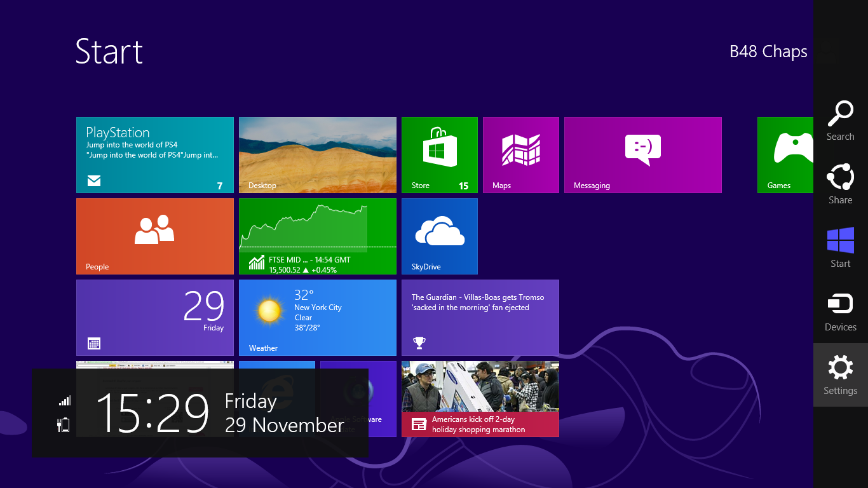
Task: Open The Guardian Villas-Boas sports tile
Action: (x=480, y=318)
